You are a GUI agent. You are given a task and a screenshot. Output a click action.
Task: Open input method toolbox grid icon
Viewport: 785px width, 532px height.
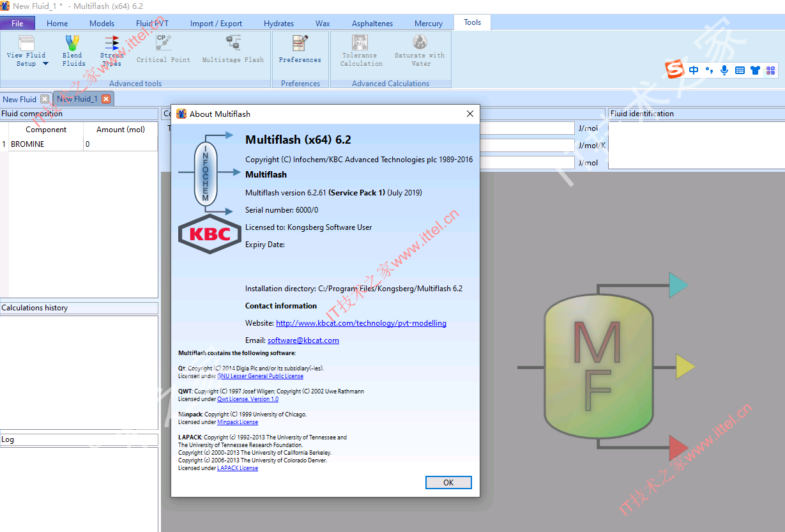(x=770, y=70)
